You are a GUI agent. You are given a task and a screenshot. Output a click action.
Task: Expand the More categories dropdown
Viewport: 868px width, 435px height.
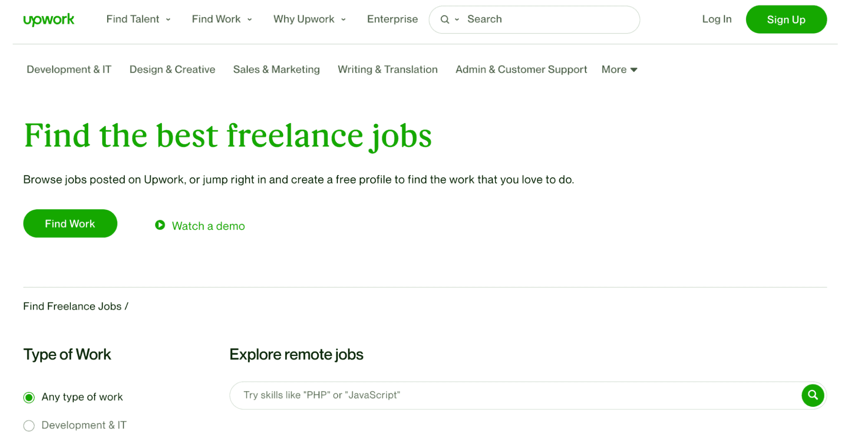pyautogui.click(x=619, y=69)
